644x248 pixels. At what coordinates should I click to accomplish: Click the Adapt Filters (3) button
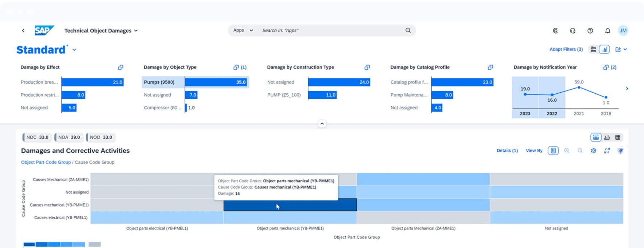(x=566, y=50)
